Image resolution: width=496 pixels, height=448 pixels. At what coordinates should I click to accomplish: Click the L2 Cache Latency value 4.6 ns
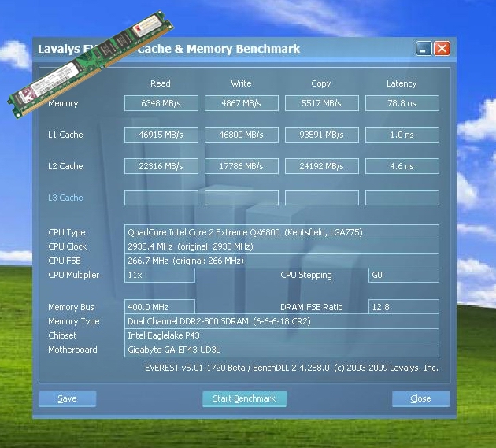click(x=402, y=166)
